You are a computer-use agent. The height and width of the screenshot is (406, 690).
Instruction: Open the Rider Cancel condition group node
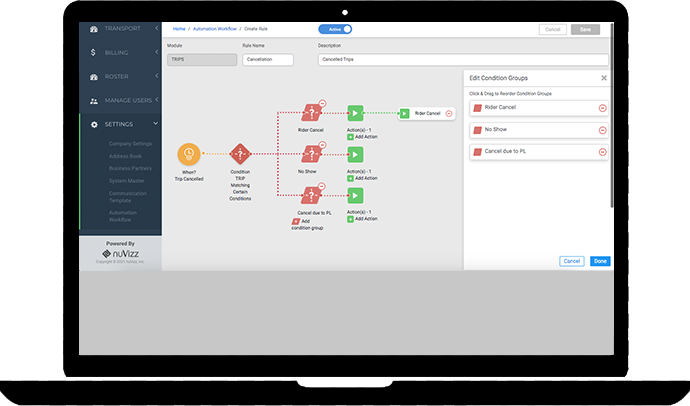click(x=311, y=113)
